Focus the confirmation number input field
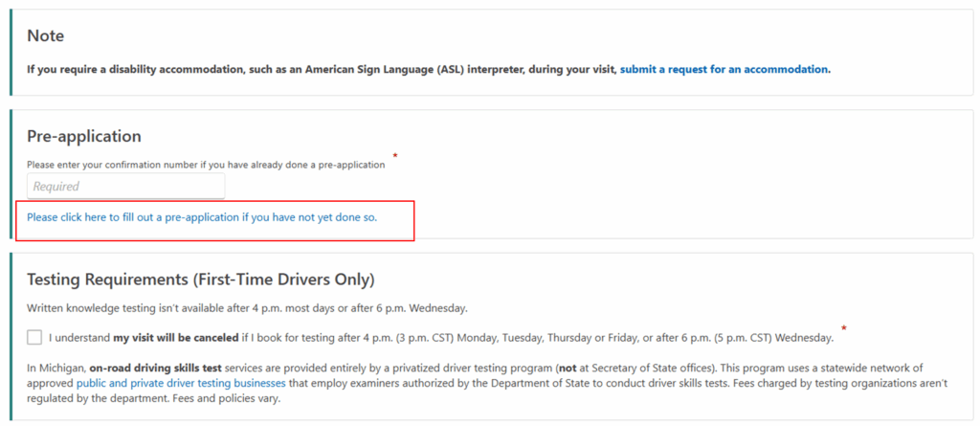Screen dimensions: 980x426 (x=125, y=186)
